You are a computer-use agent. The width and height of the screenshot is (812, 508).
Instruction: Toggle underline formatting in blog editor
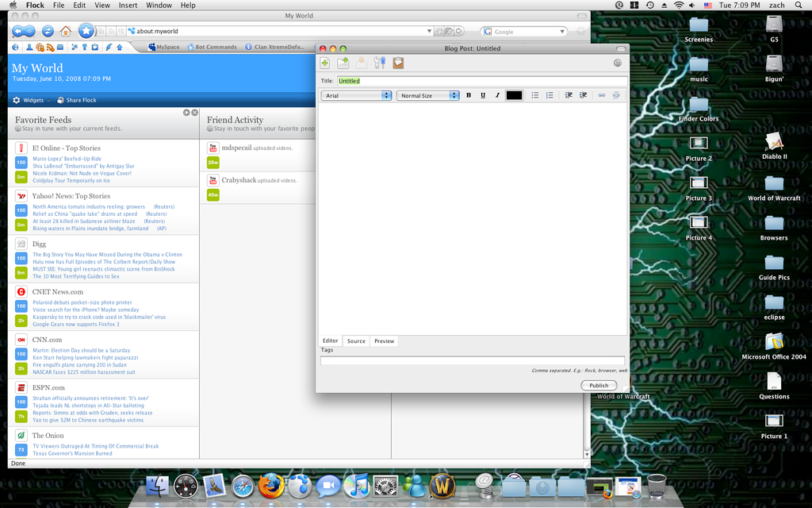tap(483, 95)
